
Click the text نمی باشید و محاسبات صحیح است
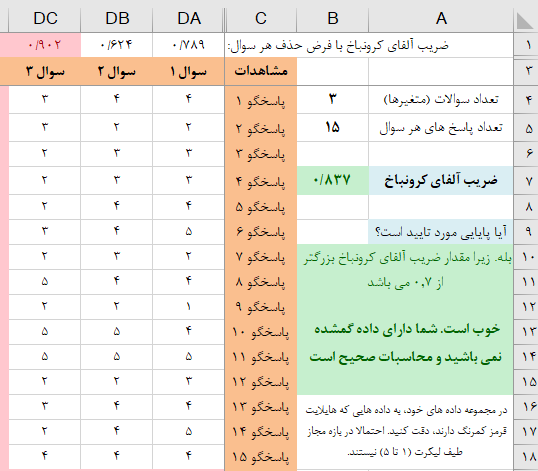tap(405, 357)
